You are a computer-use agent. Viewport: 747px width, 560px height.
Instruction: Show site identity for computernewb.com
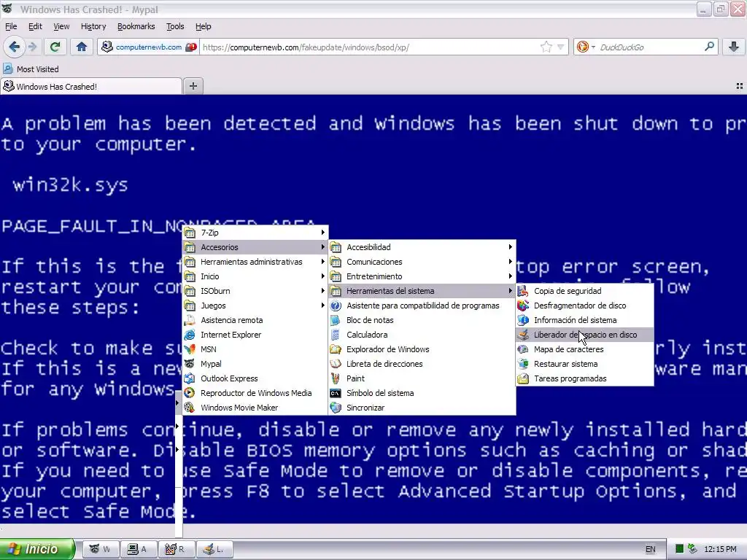(x=149, y=47)
